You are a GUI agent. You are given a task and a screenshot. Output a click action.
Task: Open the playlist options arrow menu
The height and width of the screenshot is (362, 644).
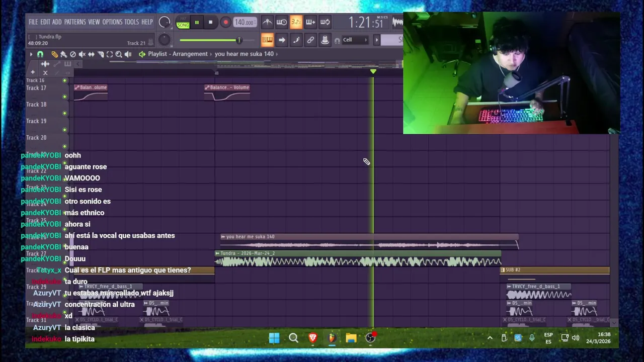(31, 54)
